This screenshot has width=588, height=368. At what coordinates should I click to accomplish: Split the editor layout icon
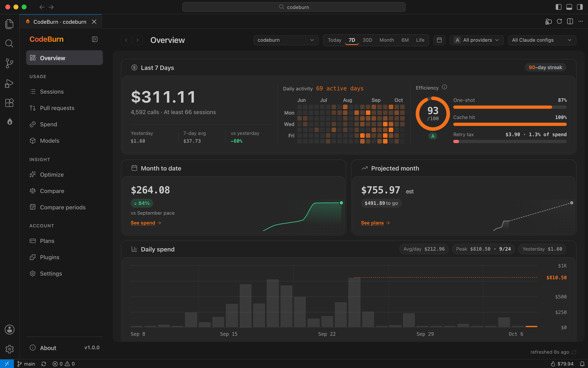click(x=570, y=21)
